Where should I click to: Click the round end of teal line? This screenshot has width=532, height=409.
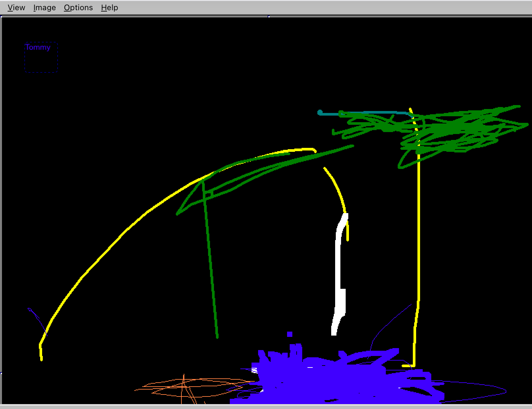click(320, 113)
